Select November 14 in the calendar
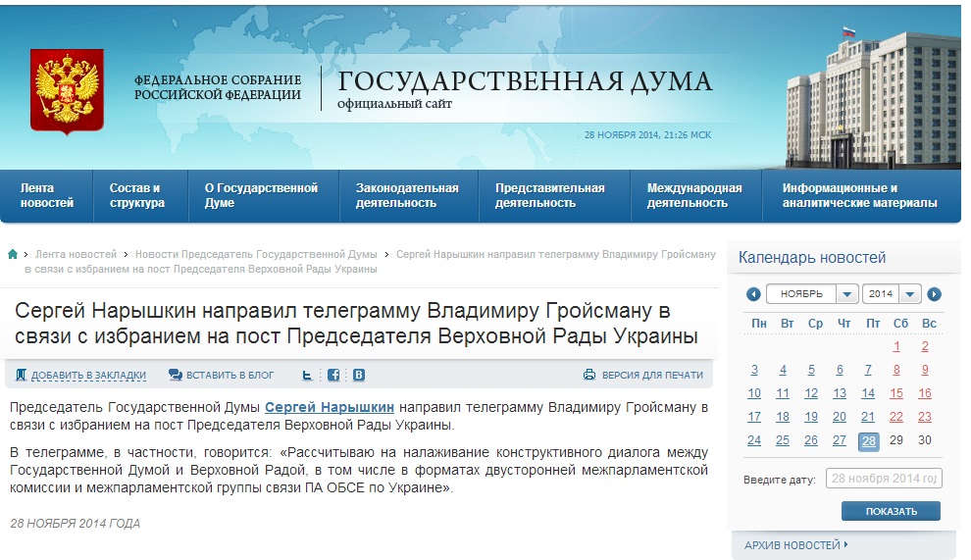The image size is (971, 560). click(868, 393)
